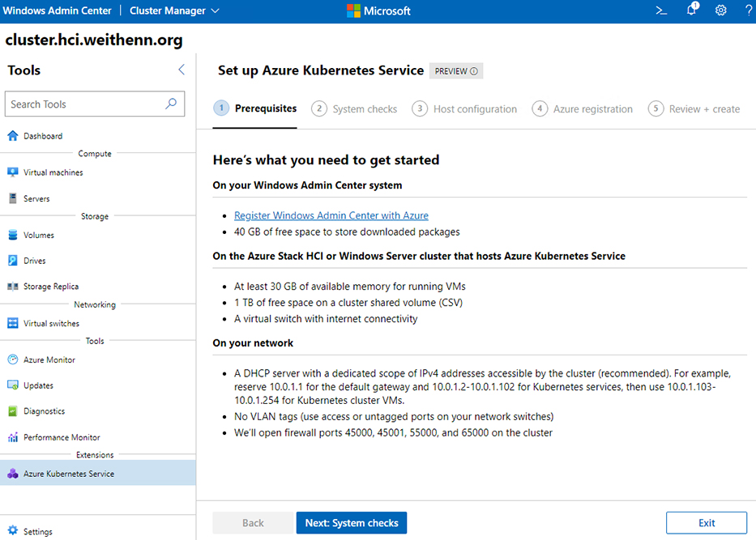The height and width of the screenshot is (540, 756).
Task: Click the '40 GB of free space' bullet
Action: [347, 232]
